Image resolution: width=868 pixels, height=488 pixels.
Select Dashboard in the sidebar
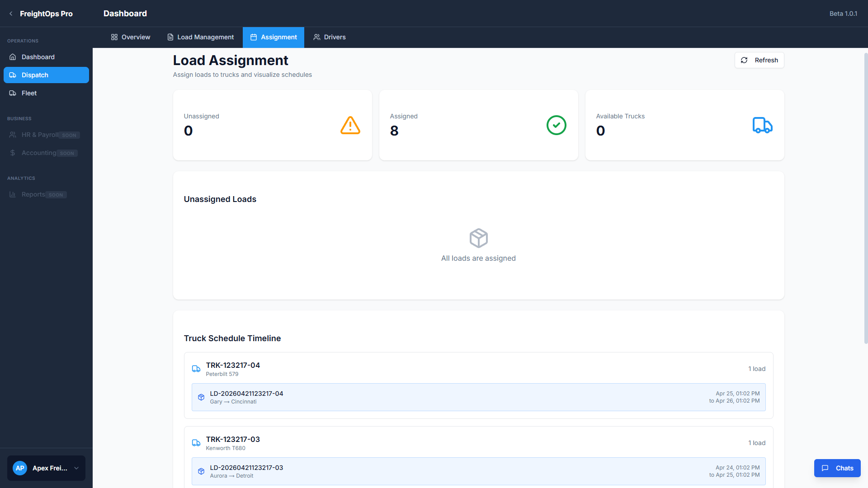pos(38,57)
